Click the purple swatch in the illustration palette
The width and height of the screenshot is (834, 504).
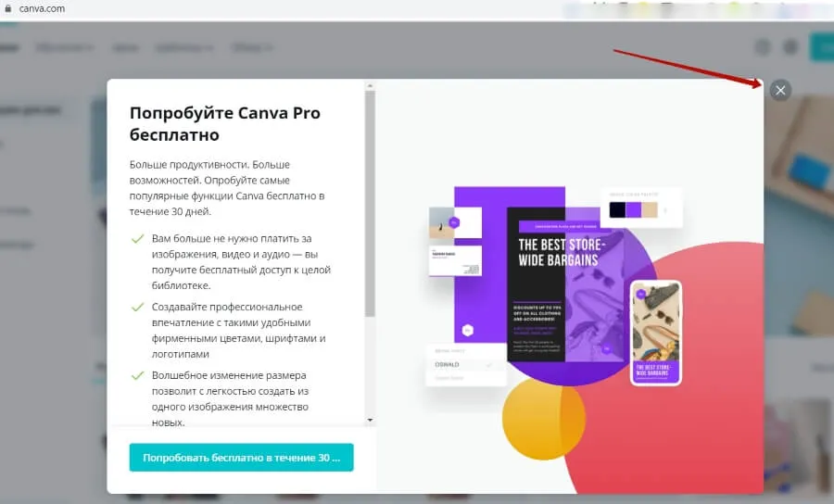tap(634, 209)
